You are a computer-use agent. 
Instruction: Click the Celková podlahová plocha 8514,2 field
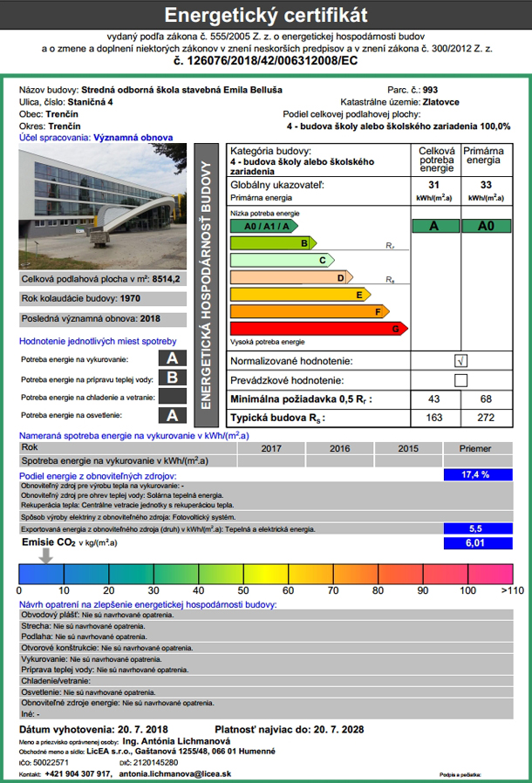(102, 279)
